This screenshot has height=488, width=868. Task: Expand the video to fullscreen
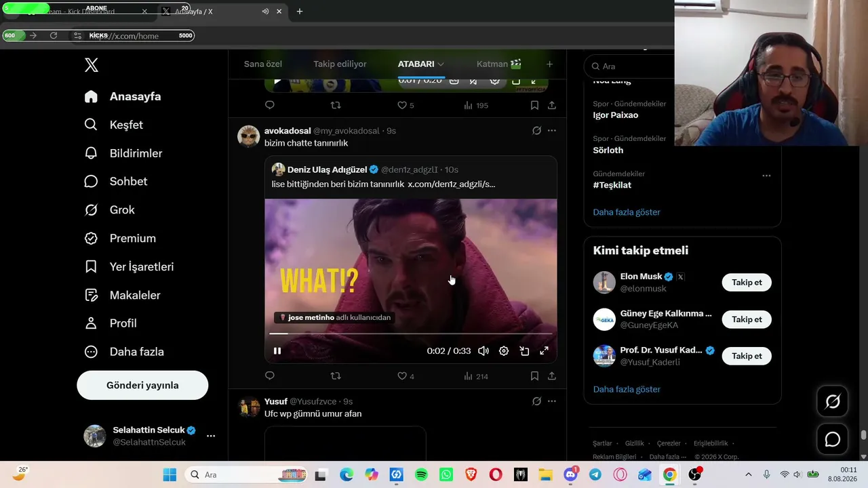(x=544, y=351)
